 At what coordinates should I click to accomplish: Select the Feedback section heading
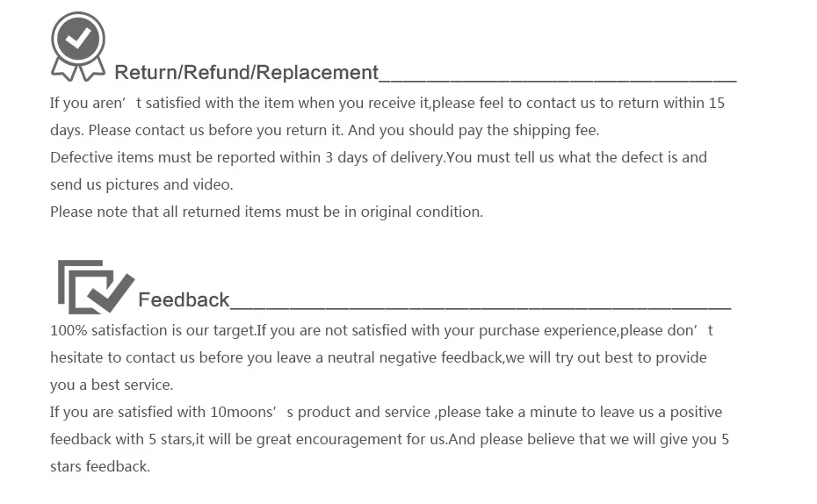[184, 300]
